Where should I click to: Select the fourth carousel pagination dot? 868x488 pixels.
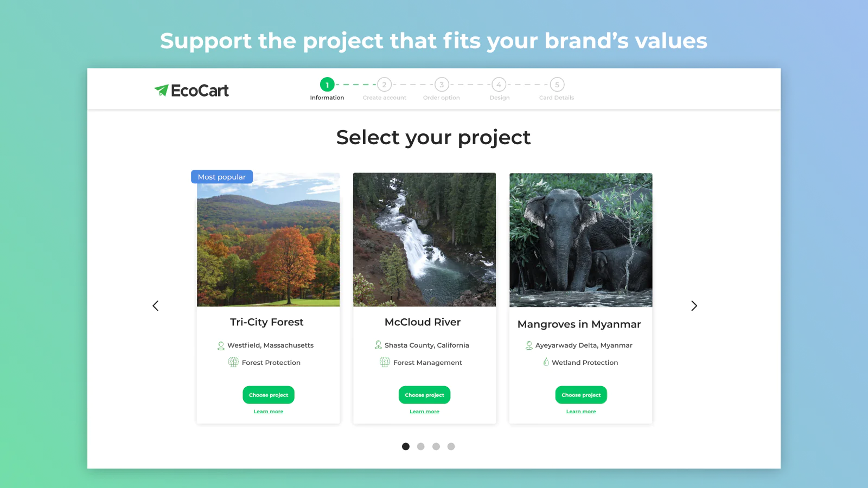click(x=451, y=446)
